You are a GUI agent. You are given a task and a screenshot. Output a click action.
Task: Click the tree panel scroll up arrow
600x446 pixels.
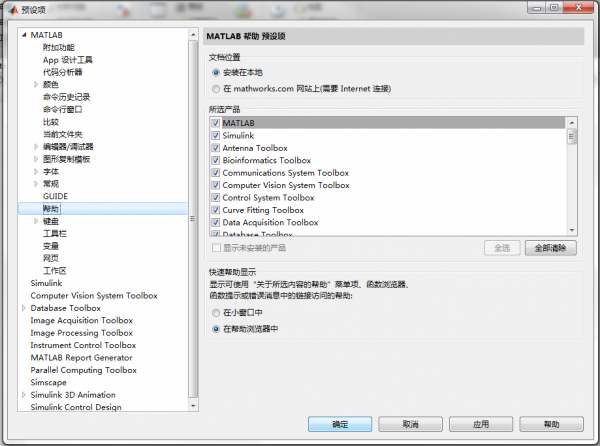click(193, 35)
